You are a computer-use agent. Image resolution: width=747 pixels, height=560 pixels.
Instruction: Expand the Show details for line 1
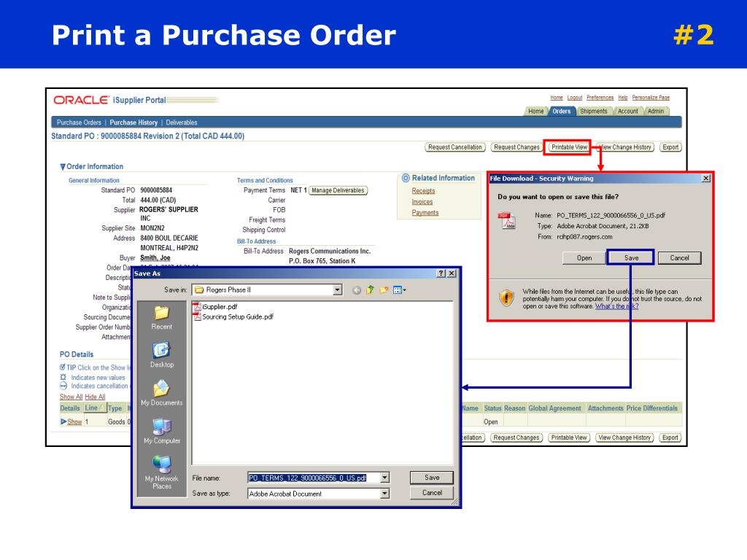(x=71, y=421)
